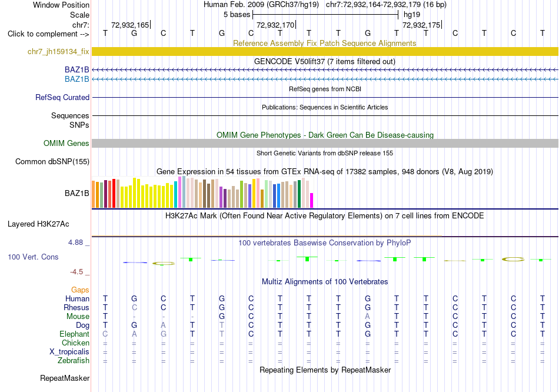Image resolution: width=559 pixels, height=392 pixels.
Task: Click the Gaps label in Multiz track
Action: tap(80, 290)
